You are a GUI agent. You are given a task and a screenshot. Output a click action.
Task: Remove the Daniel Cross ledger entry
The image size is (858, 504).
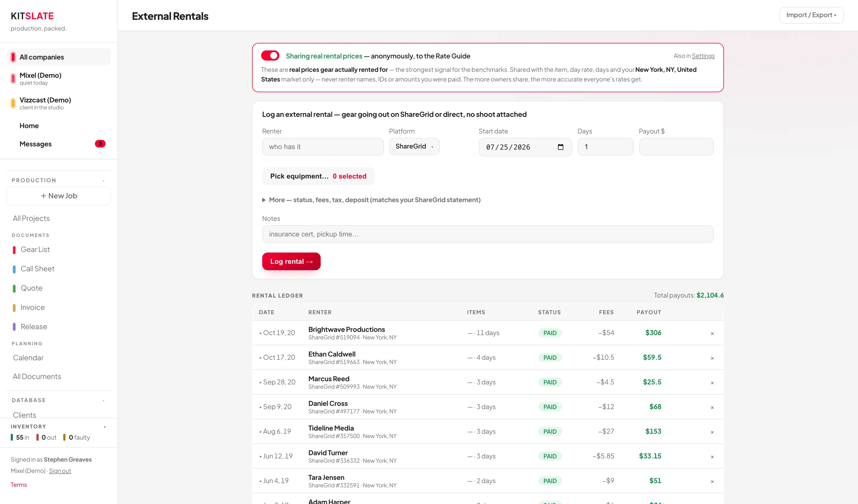point(712,407)
